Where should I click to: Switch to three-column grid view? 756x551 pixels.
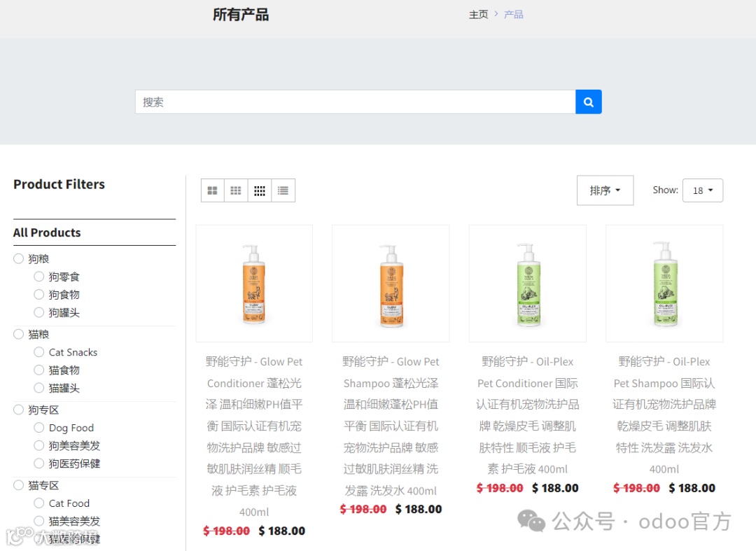pos(236,190)
